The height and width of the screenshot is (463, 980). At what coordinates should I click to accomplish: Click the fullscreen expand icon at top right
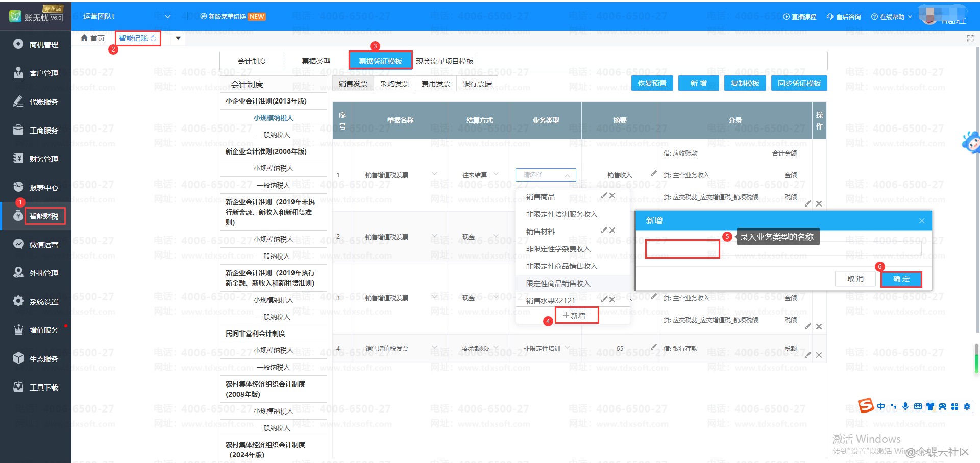[970, 38]
